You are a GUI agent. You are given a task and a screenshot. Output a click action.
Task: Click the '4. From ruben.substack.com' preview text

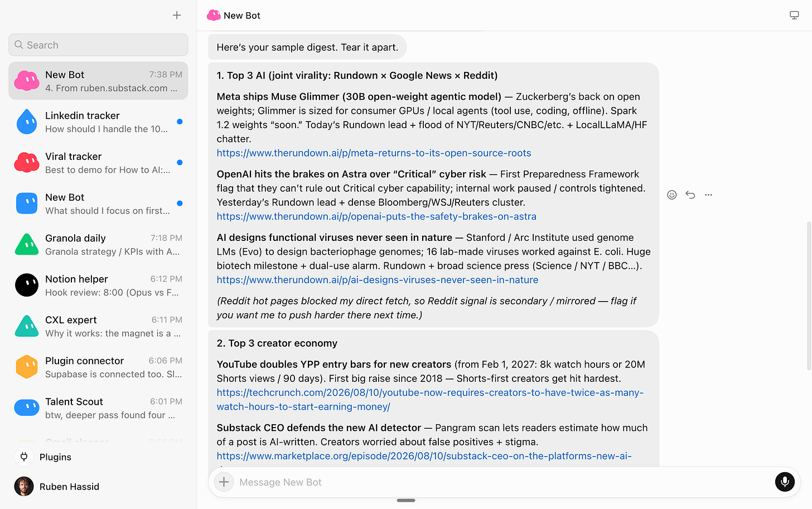pyautogui.click(x=112, y=88)
